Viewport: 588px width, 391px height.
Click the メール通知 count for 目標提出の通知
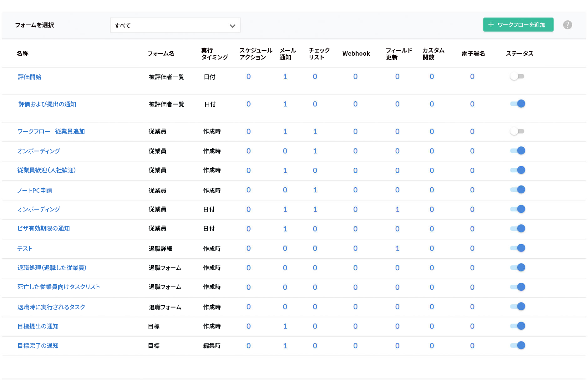point(285,326)
